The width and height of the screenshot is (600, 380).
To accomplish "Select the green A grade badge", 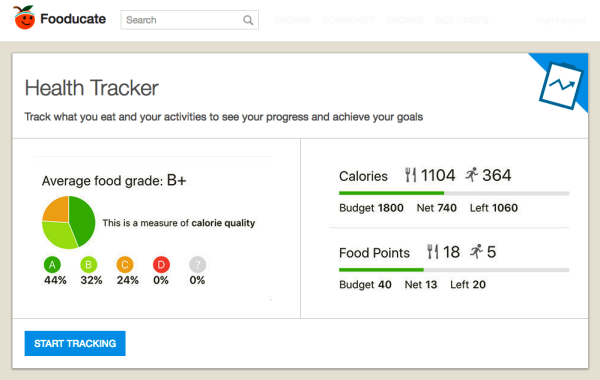I will [52, 264].
